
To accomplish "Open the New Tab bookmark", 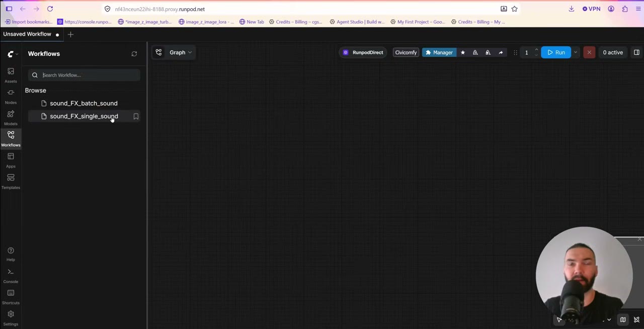I will (x=252, y=22).
